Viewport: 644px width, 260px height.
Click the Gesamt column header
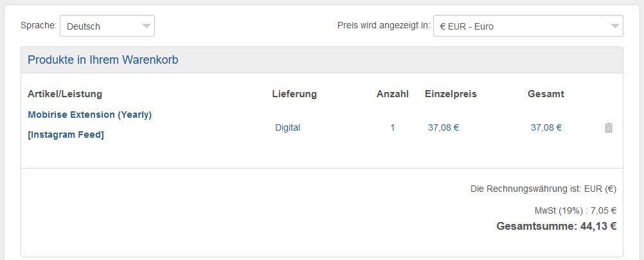(x=546, y=94)
